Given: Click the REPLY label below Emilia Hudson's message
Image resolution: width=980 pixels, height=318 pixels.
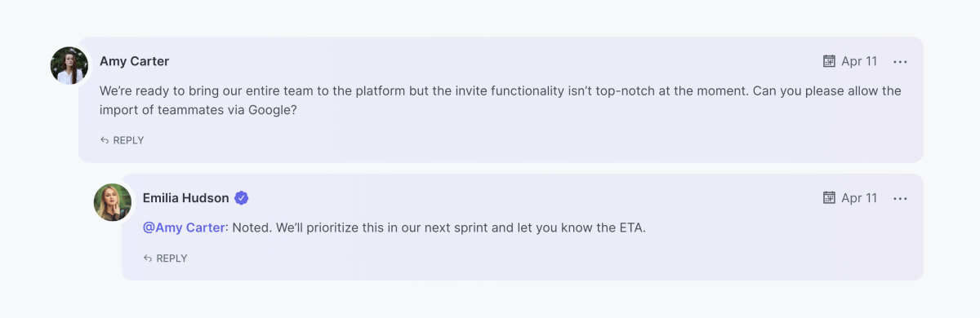Looking at the screenshot, I should pyautogui.click(x=171, y=258).
